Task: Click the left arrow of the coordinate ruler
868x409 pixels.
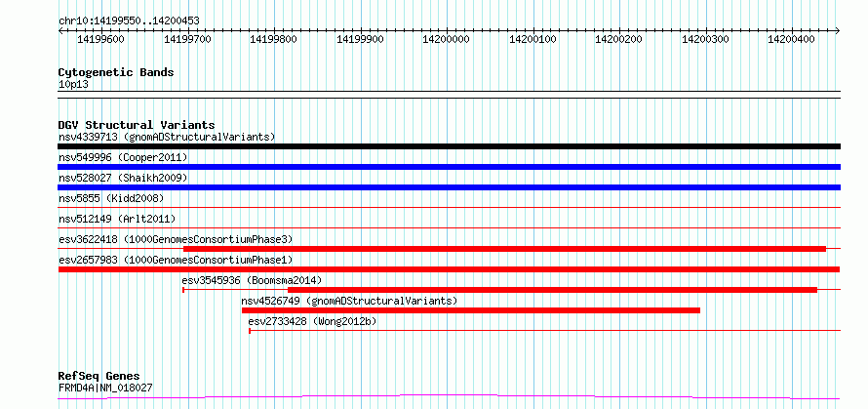Action: pos(60,30)
